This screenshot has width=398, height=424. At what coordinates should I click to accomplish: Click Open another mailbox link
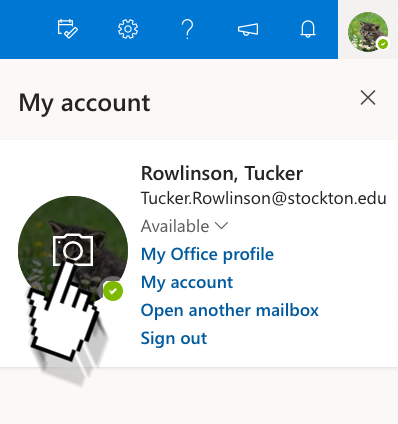[230, 310]
